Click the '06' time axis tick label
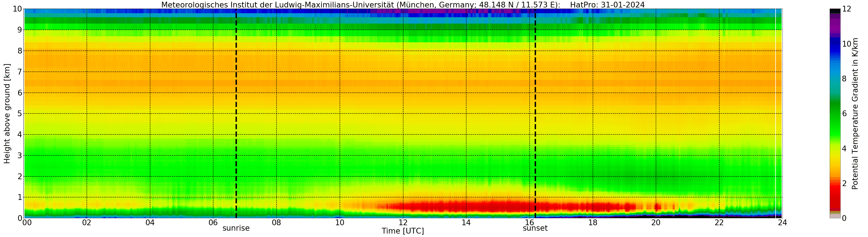This screenshot has width=868, height=237. 213,223
